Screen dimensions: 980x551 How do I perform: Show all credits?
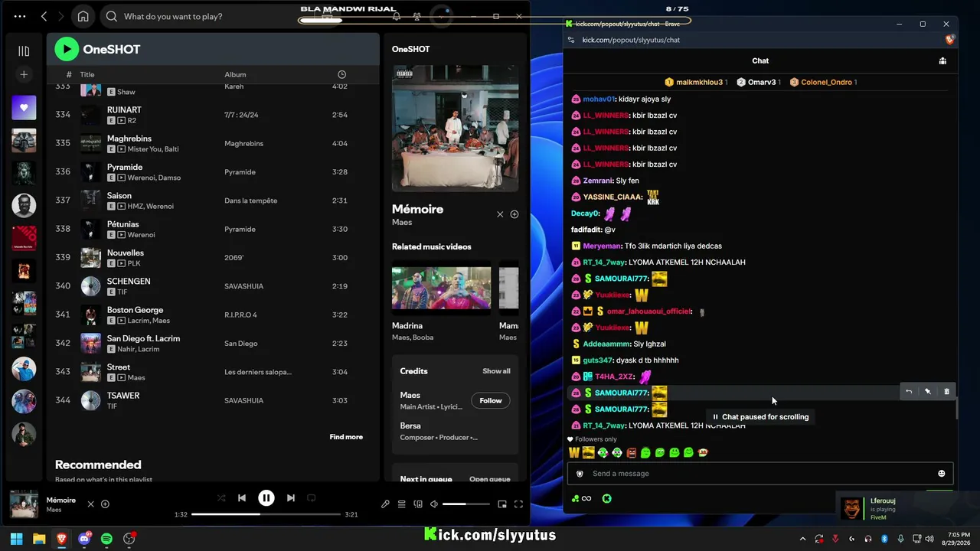coord(496,371)
